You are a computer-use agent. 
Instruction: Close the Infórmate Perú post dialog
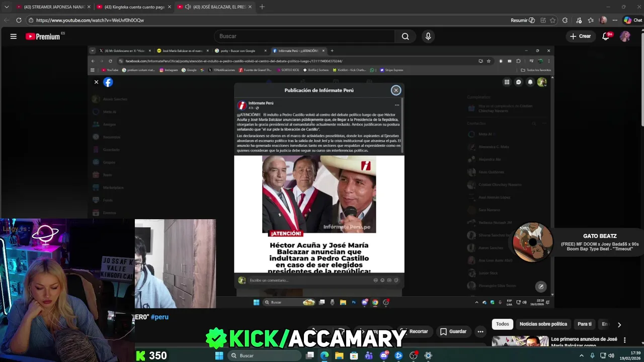(396, 90)
